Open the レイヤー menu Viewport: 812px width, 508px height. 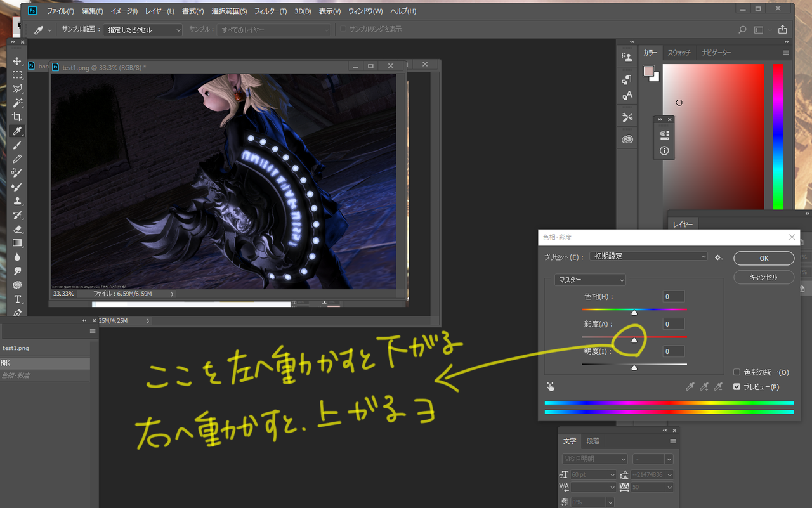pos(160,11)
